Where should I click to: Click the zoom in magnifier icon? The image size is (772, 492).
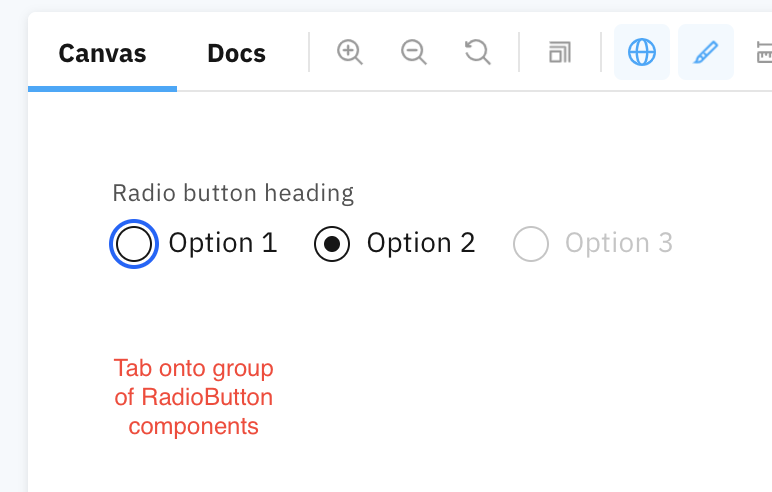click(349, 52)
